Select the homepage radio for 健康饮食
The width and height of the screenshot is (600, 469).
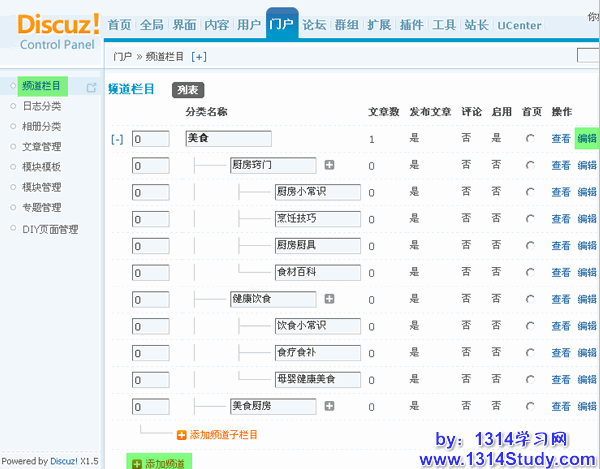(530, 300)
